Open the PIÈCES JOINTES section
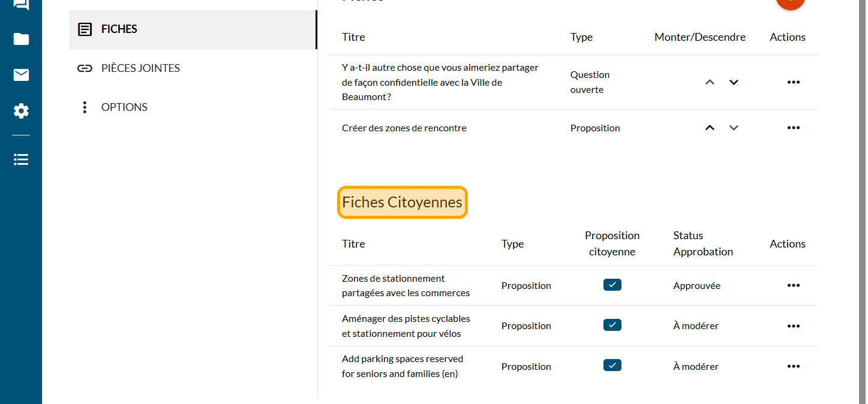868x404 pixels. (x=140, y=68)
